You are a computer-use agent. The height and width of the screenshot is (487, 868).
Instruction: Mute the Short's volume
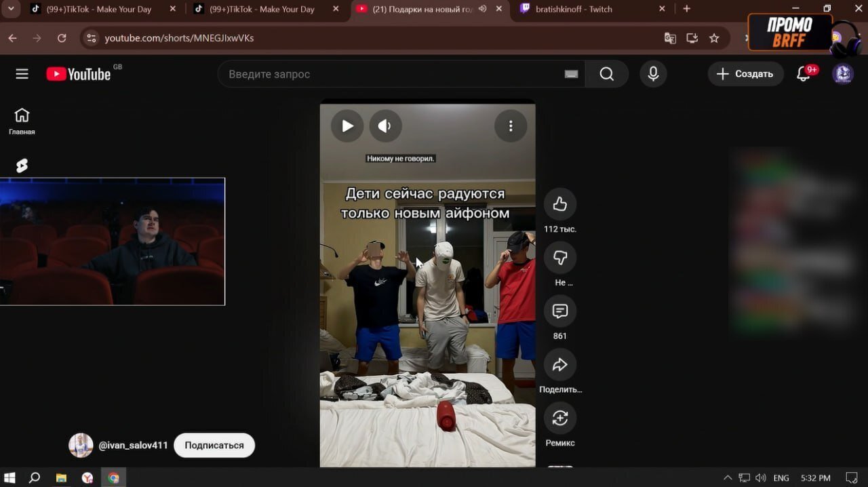coord(385,126)
